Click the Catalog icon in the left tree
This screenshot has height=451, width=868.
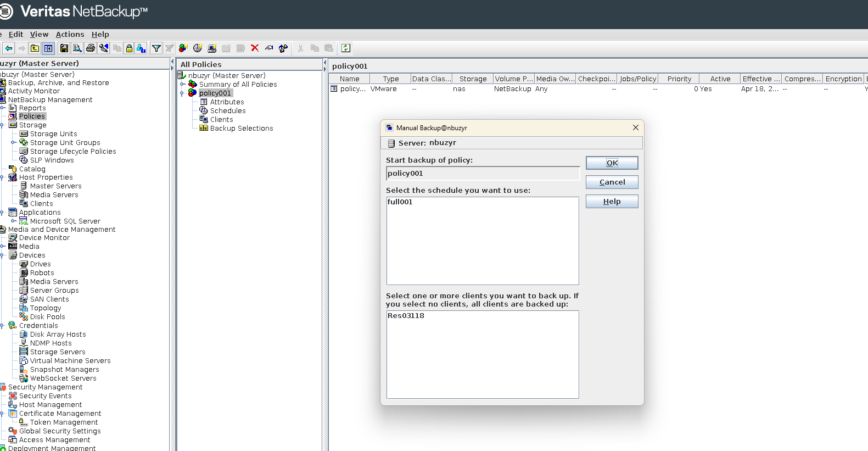13,169
